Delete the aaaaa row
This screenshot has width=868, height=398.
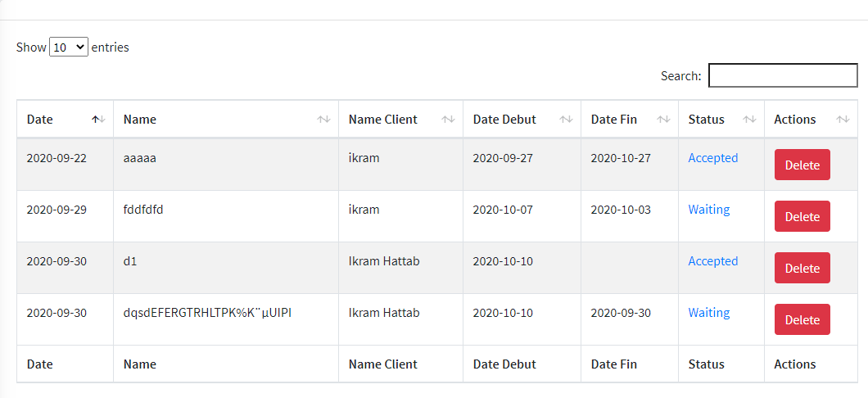coord(802,165)
